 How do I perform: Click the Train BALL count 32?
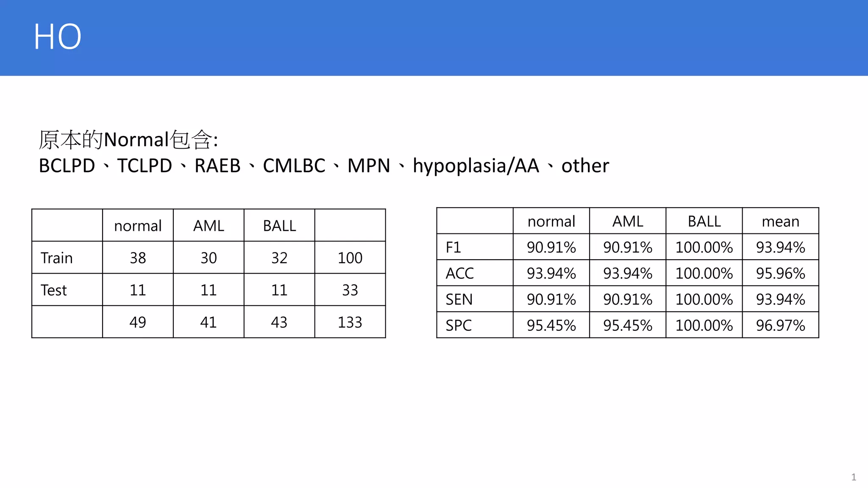(x=279, y=258)
